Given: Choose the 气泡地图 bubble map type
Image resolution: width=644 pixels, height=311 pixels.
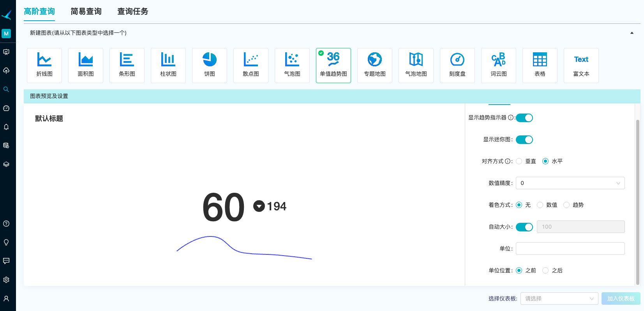Looking at the screenshot, I should [x=416, y=66].
